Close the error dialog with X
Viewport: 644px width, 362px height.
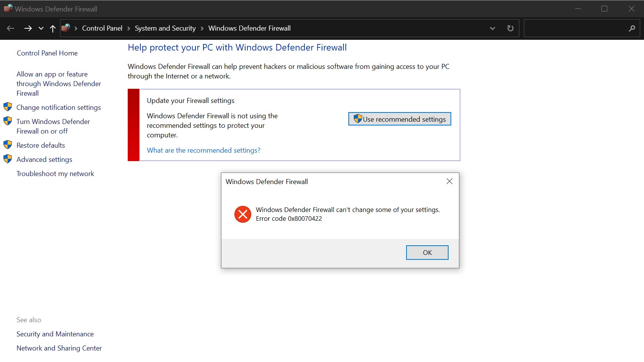[x=449, y=181]
